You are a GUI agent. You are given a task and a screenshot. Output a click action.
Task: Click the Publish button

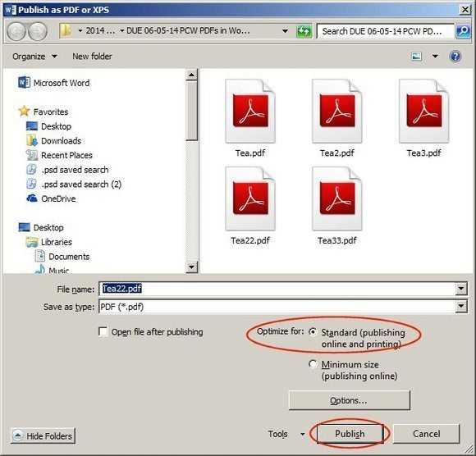(x=350, y=434)
